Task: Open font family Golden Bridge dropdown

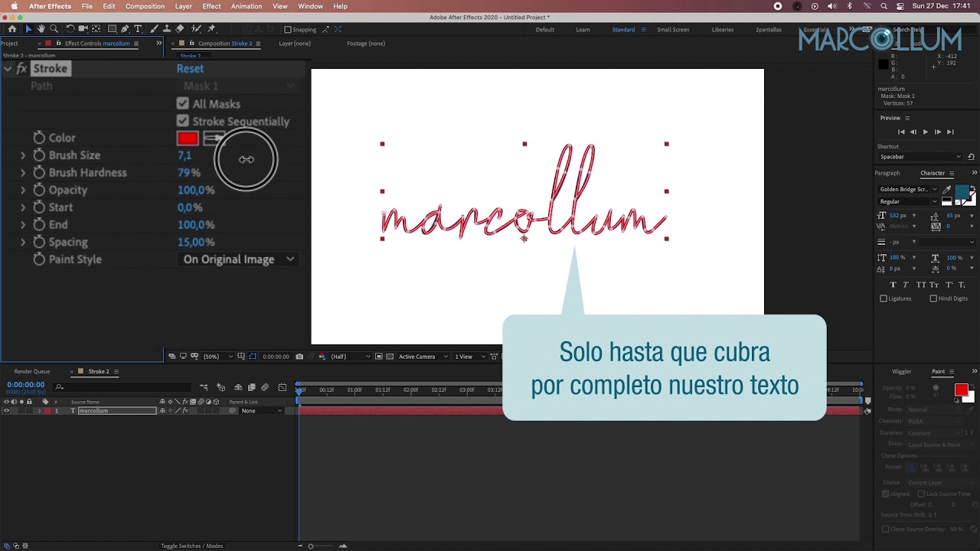Action: [908, 189]
